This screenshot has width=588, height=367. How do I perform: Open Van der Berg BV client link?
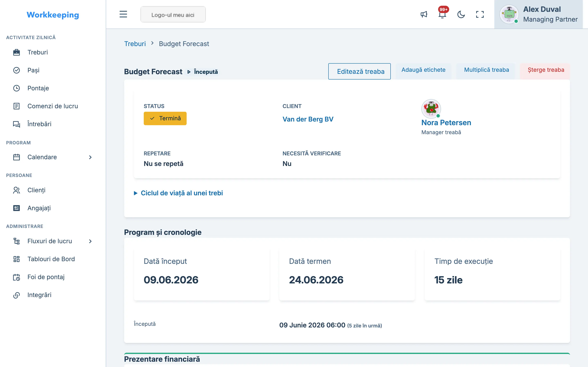pyautogui.click(x=308, y=119)
